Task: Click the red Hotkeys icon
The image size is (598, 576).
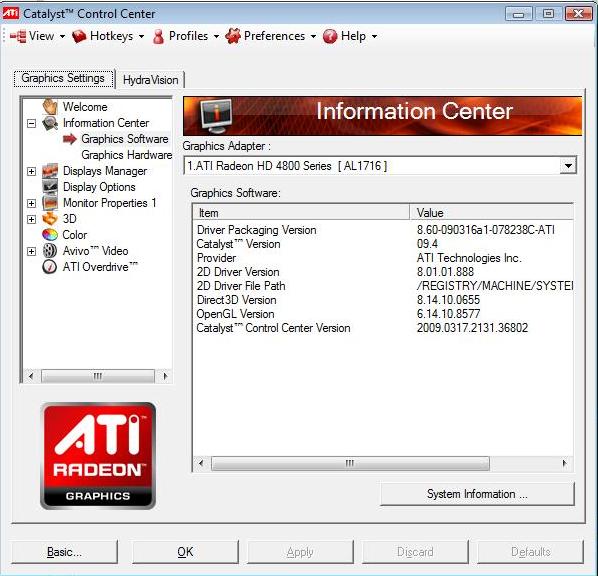Action: [79, 36]
